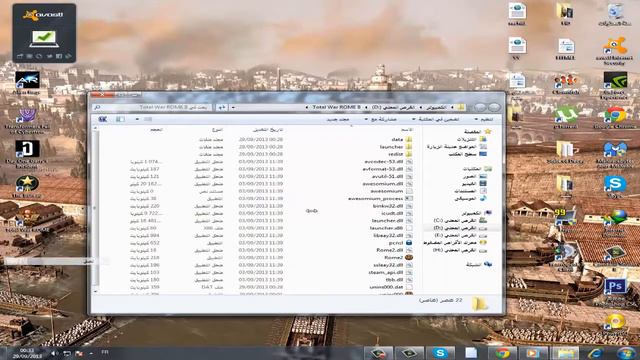Select the uTorrent desktop shortcut
Viewport: 640px width, 360px height.
point(565,118)
